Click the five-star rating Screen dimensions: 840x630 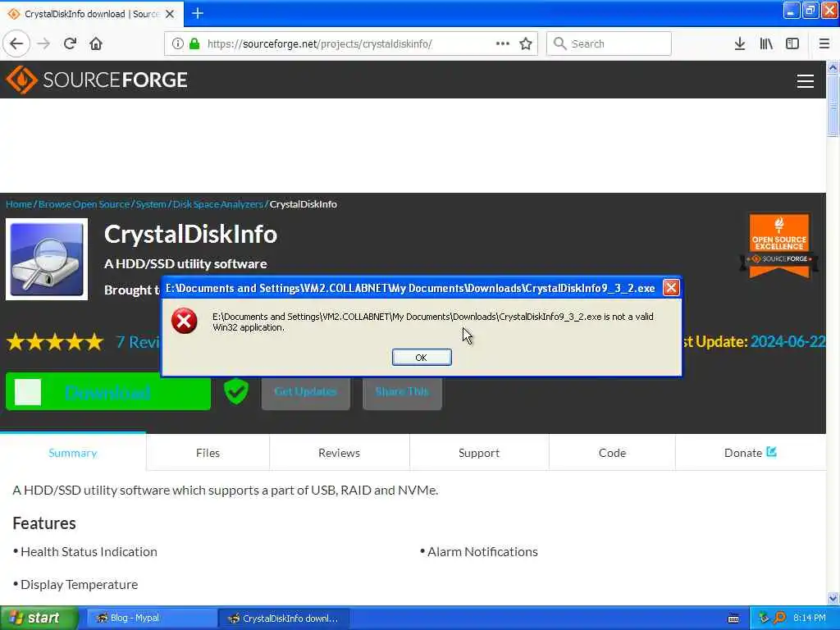(x=55, y=342)
